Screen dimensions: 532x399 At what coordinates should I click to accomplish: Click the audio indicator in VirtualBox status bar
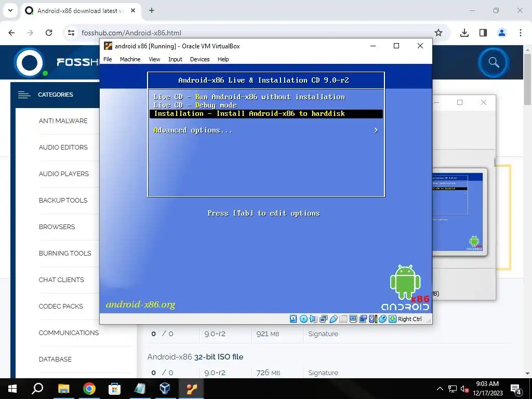pos(313,319)
